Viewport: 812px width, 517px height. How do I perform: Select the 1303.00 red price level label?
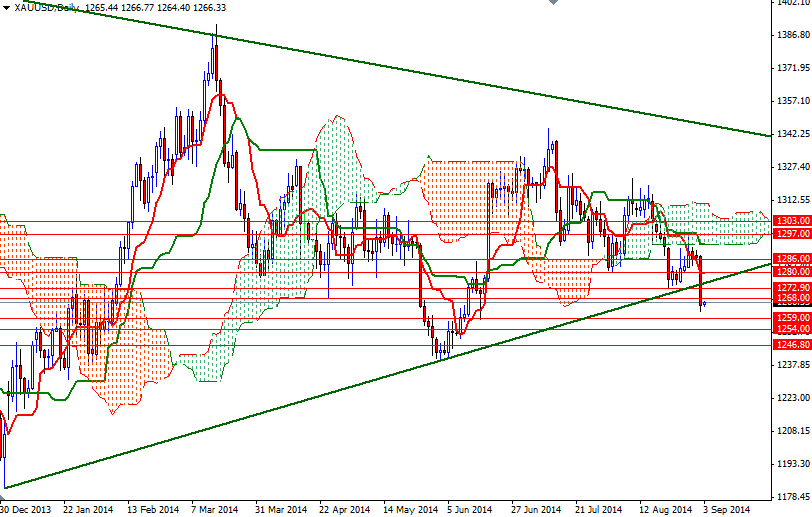click(x=791, y=221)
